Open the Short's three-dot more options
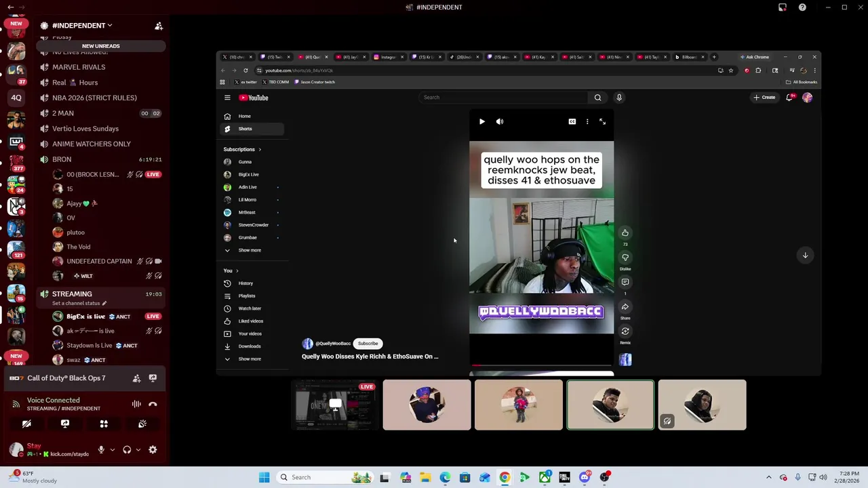The image size is (868, 488). pyautogui.click(x=587, y=121)
